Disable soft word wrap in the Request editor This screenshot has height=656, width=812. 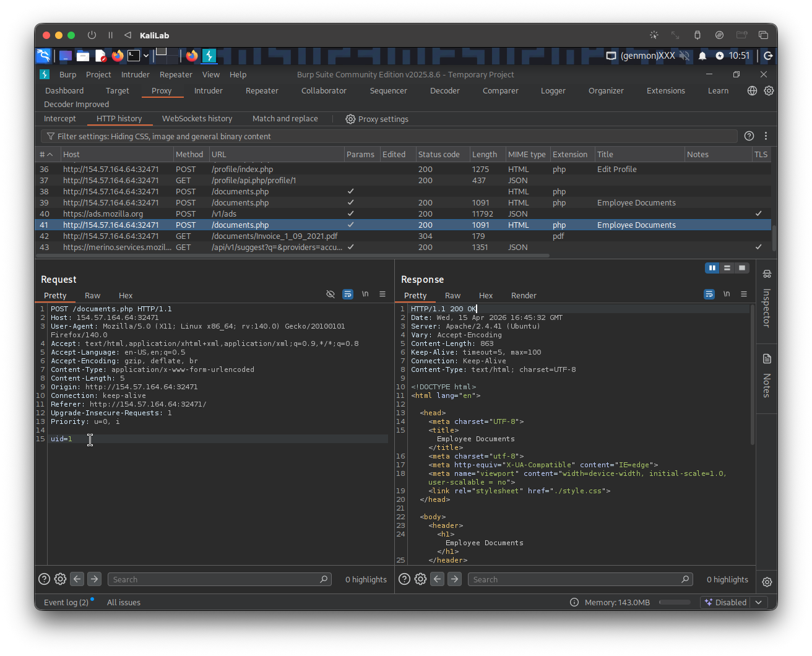(x=348, y=294)
